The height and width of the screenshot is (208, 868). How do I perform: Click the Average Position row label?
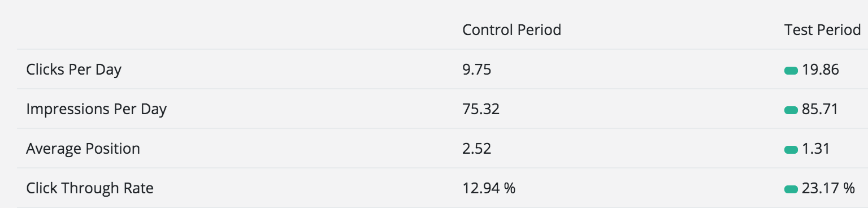(83, 149)
